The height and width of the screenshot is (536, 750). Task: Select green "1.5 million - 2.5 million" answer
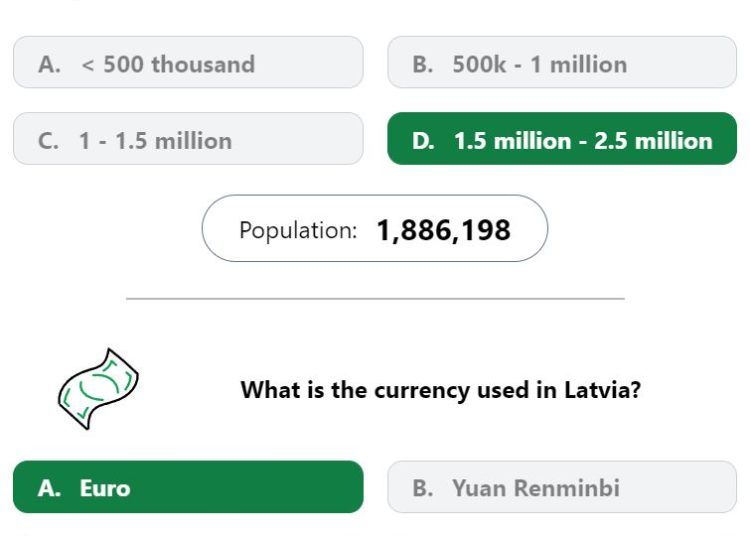click(x=562, y=139)
